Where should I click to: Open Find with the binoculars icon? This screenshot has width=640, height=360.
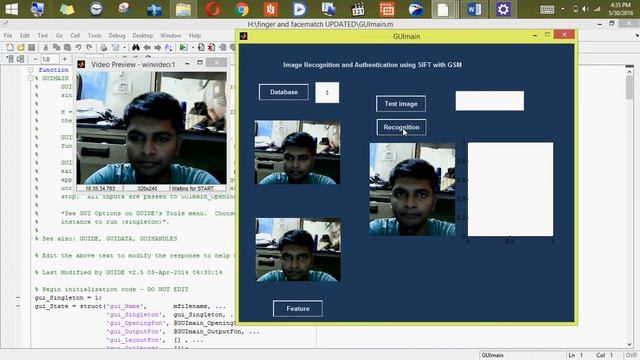[136, 48]
